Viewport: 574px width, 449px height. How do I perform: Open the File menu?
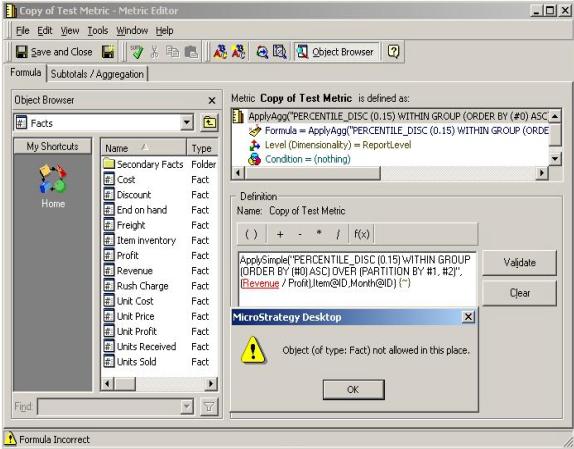[x=23, y=31]
